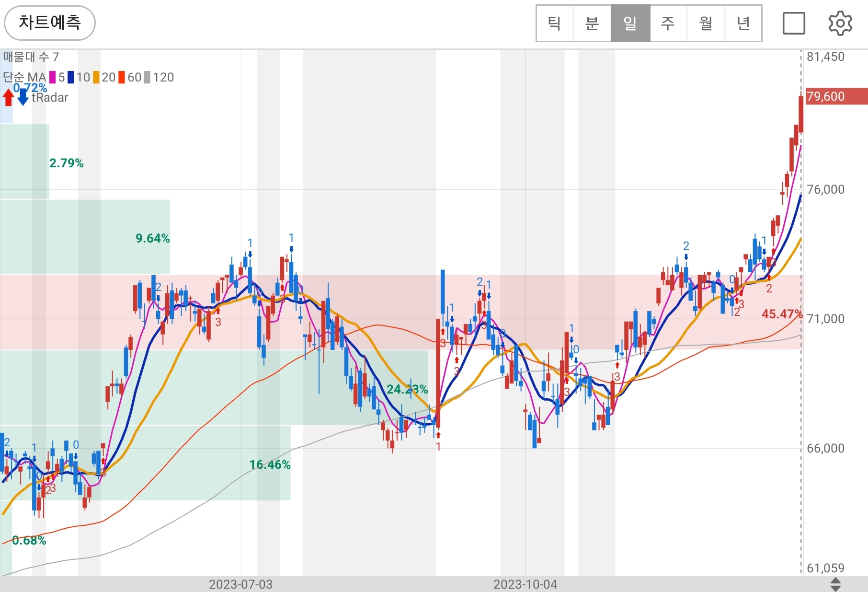Click the 76,000 price axis label

coord(826,190)
